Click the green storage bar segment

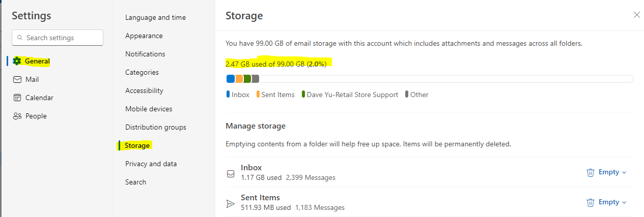click(247, 79)
